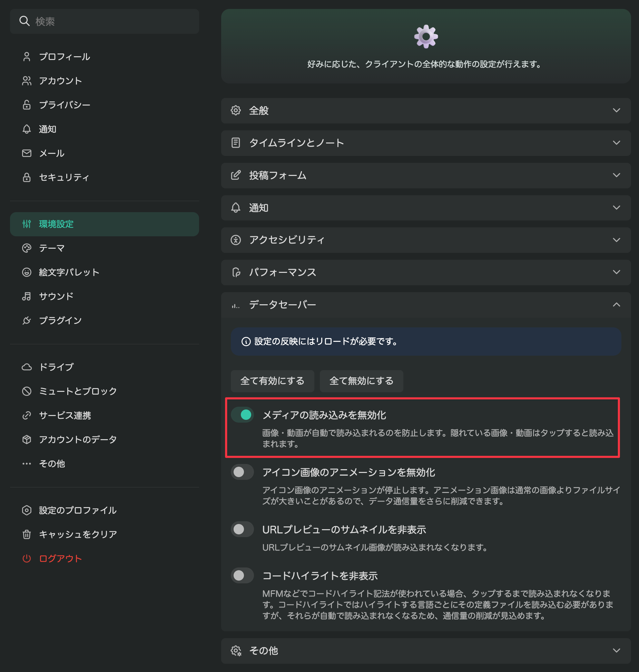This screenshot has height=672, width=639.
Task: Click the theme palette icon
Action: click(x=27, y=248)
